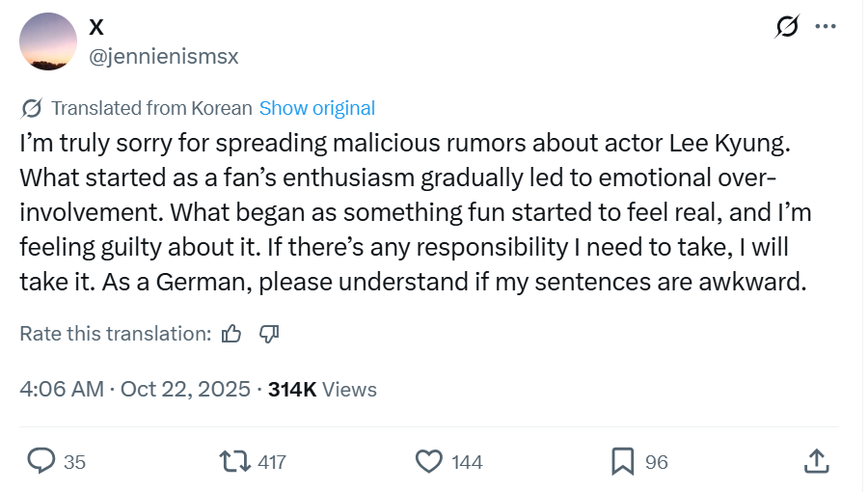Click the translation icon beside "Translated from Korean"
The image size is (868, 492).
click(31, 108)
